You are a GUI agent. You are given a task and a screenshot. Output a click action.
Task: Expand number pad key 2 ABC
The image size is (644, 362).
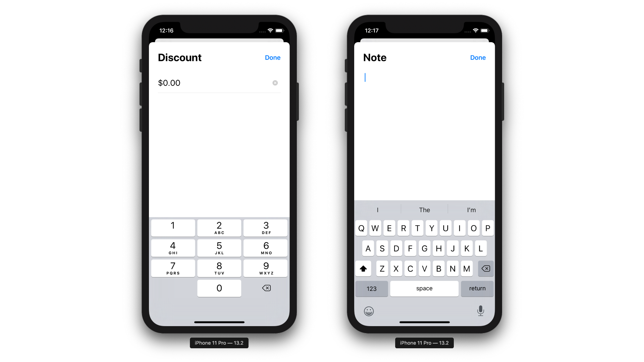(219, 228)
